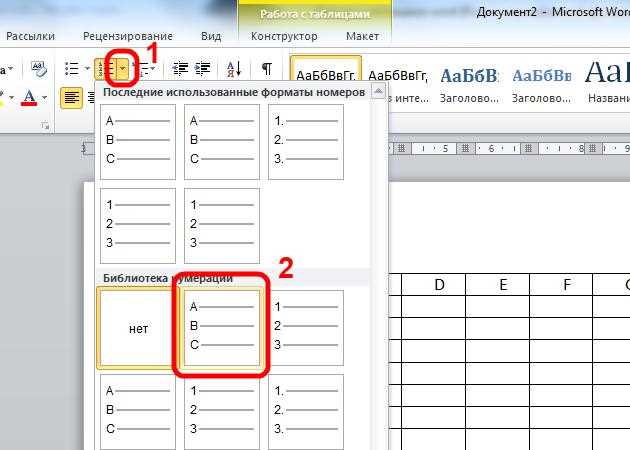Open the Макет tab
Image resolution: width=630 pixels, height=450 pixels.
tap(362, 37)
